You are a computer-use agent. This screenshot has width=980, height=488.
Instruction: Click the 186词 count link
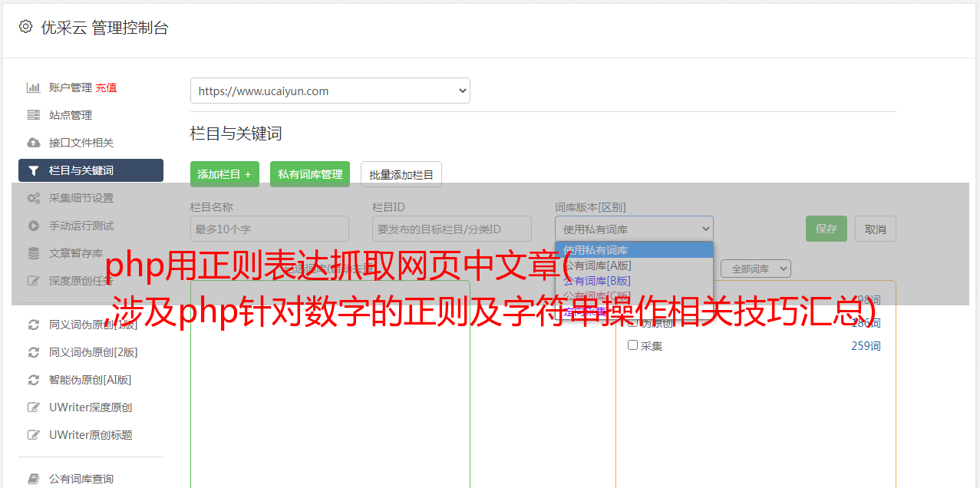tap(866, 323)
